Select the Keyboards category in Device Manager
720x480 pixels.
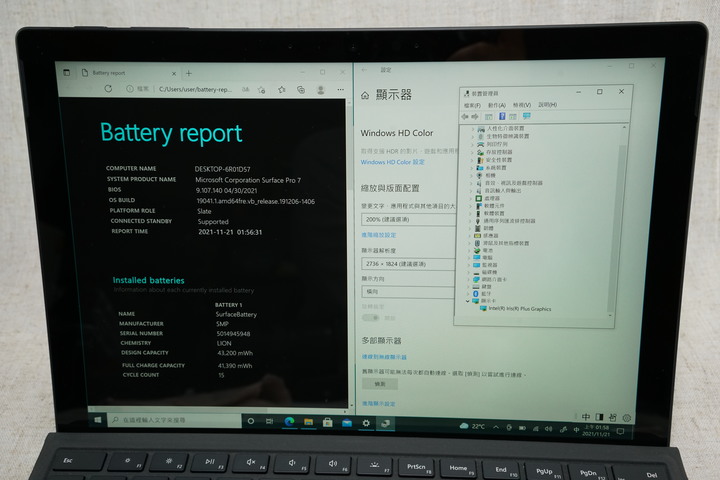482,287
